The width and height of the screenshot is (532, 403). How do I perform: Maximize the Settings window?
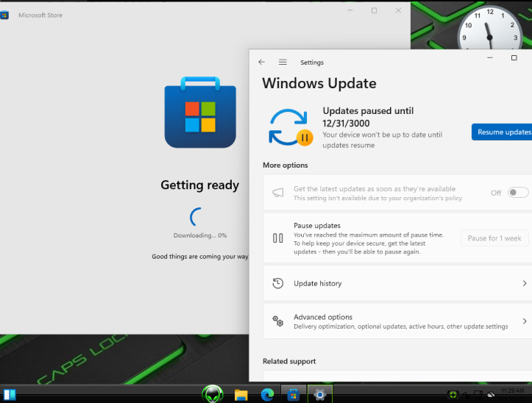514,57
